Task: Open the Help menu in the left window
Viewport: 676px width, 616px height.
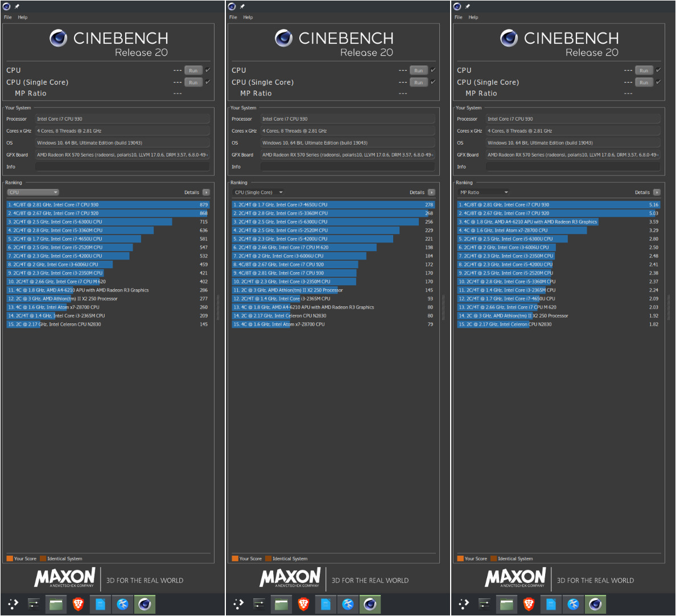Action: 22,17
